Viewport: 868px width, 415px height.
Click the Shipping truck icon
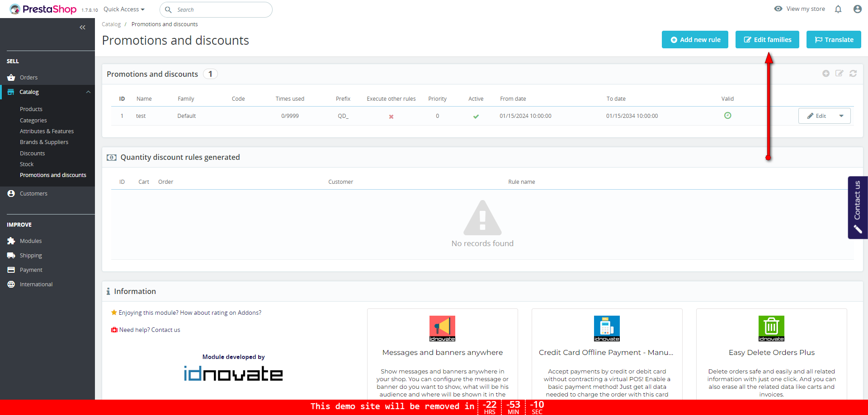pos(11,256)
